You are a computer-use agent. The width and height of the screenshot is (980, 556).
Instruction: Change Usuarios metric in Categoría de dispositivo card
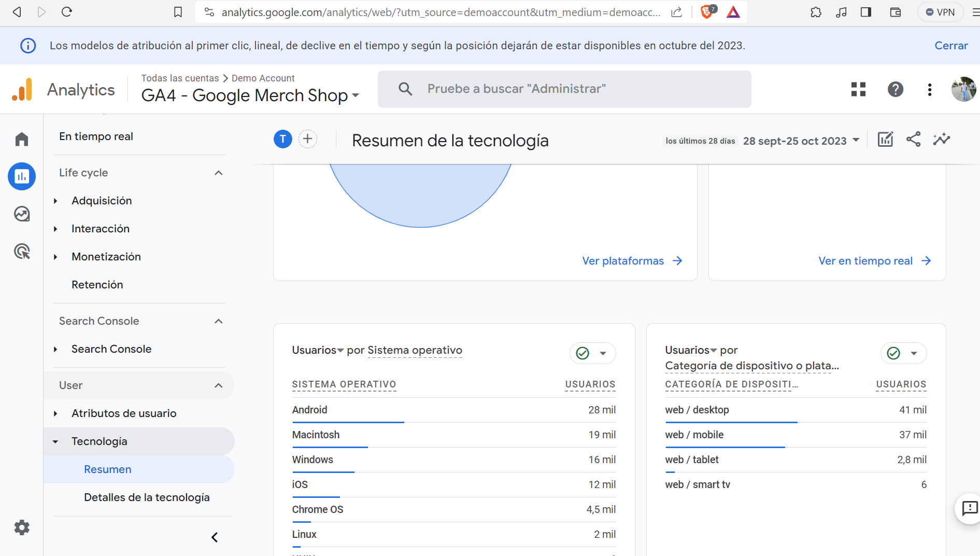click(x=691, y=350)
